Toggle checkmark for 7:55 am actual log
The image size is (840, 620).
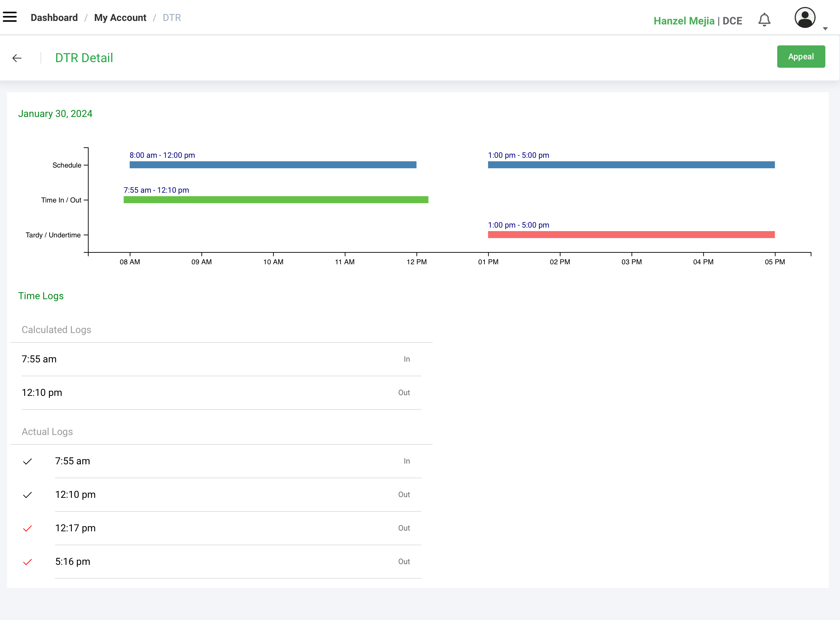[x=27, y=461]
